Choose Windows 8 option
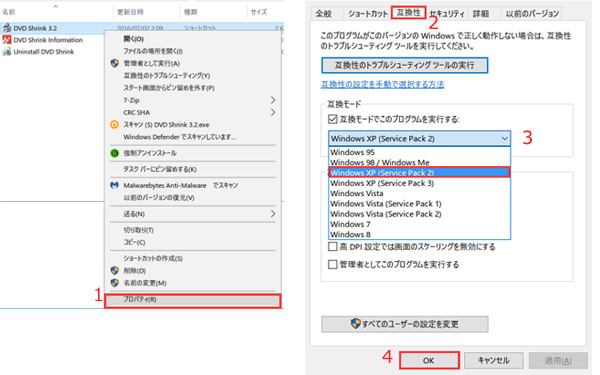 (419, 234)
